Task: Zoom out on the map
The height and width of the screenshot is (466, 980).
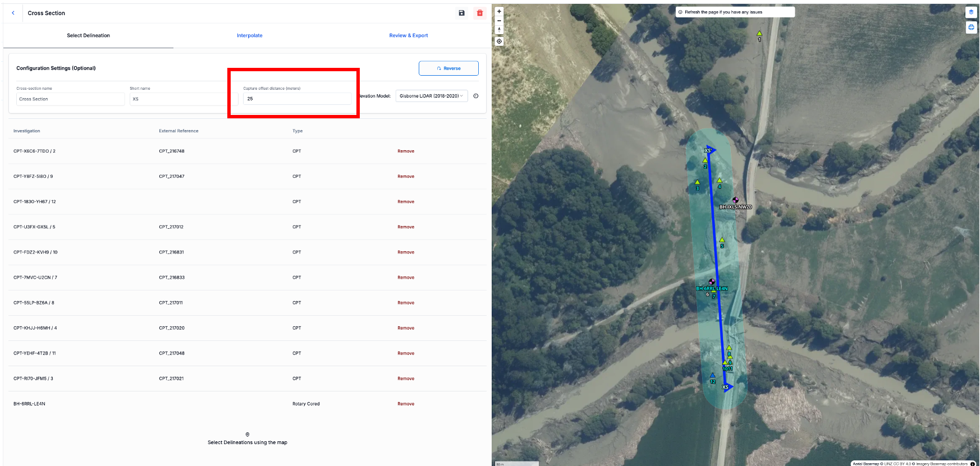Action: point(499,21)
